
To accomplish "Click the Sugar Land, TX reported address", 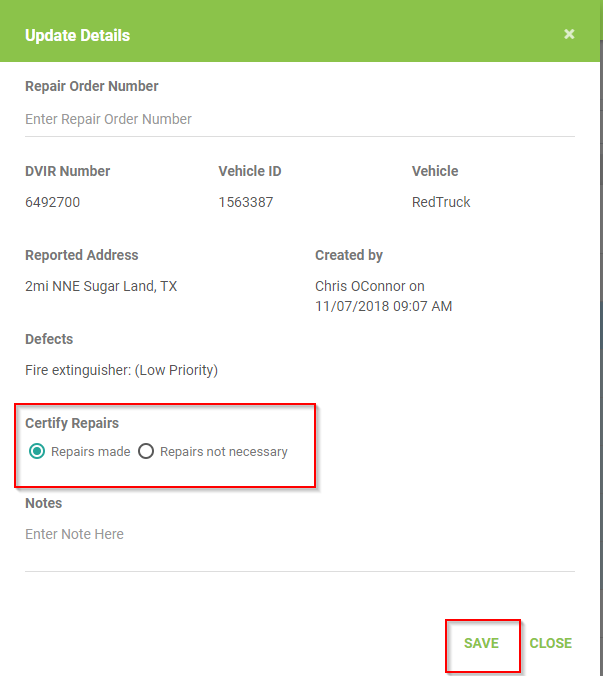I will pyautogui.click(x=101, y=286).
